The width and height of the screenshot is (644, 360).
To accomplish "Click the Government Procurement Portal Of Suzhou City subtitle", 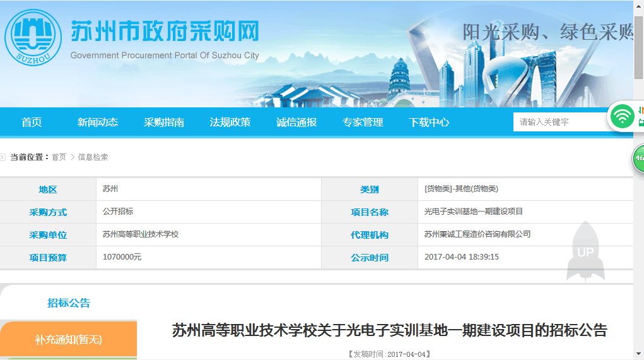I will pyautogui.click(x=165, y=56).
